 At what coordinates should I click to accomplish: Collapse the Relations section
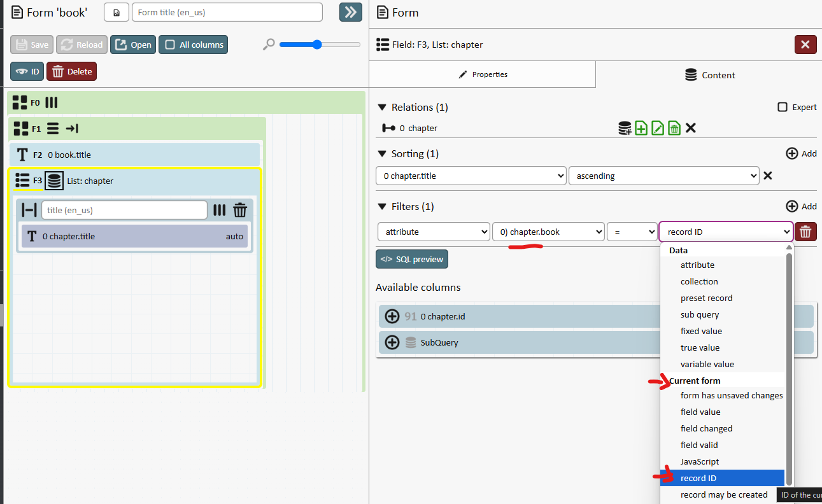click(382, 107)
